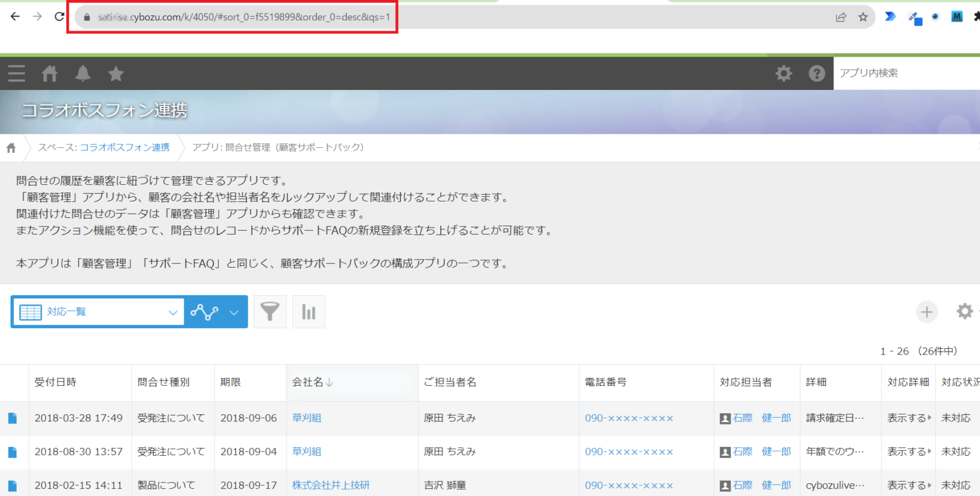The width and height of the screenshot is (980, 496).
Task: Expand the chart options chevron
Action: tap(234, 312)
